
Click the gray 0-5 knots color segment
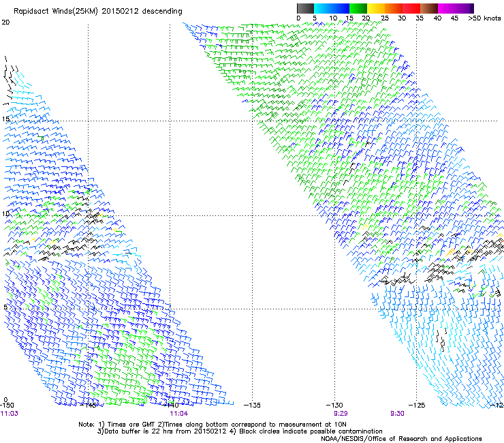tap(305, 8)
